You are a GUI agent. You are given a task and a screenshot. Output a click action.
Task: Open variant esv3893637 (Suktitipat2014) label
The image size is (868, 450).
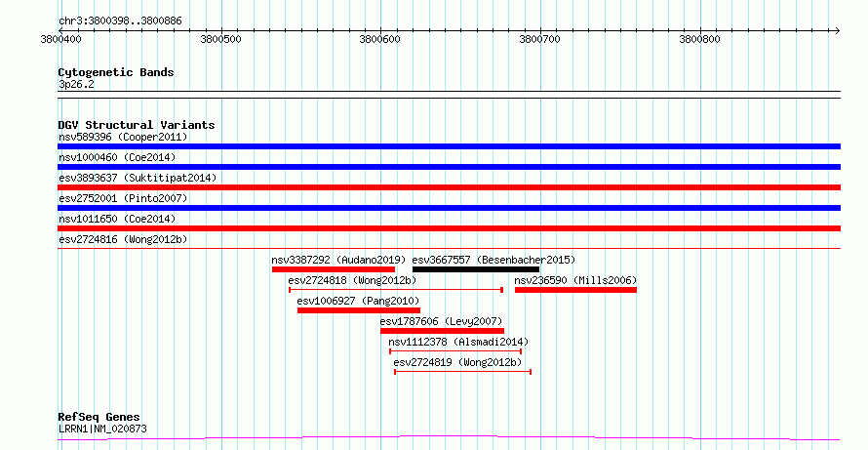(138, 178)
